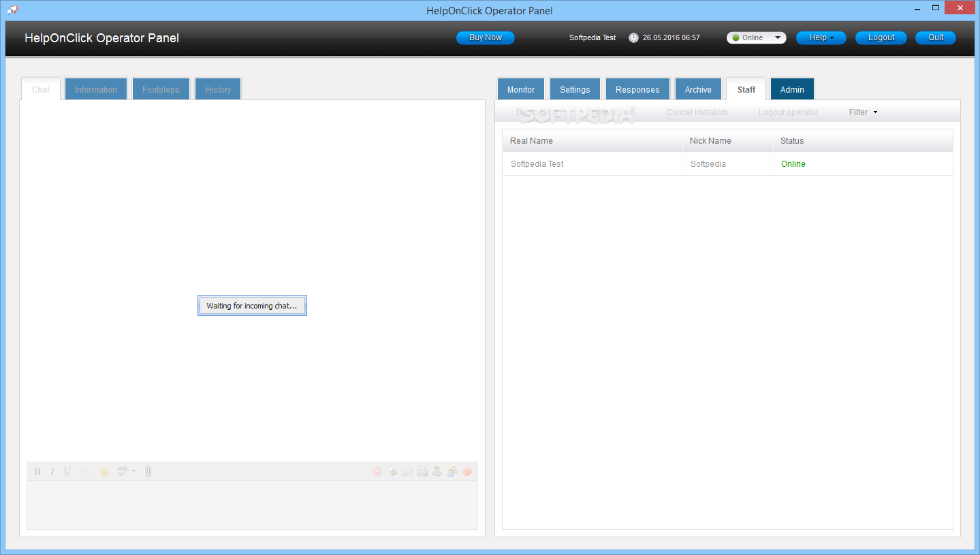Viewport: 980px width, 555px height.
Task: Expand the spell check options arrow
Action: (133, 471)
